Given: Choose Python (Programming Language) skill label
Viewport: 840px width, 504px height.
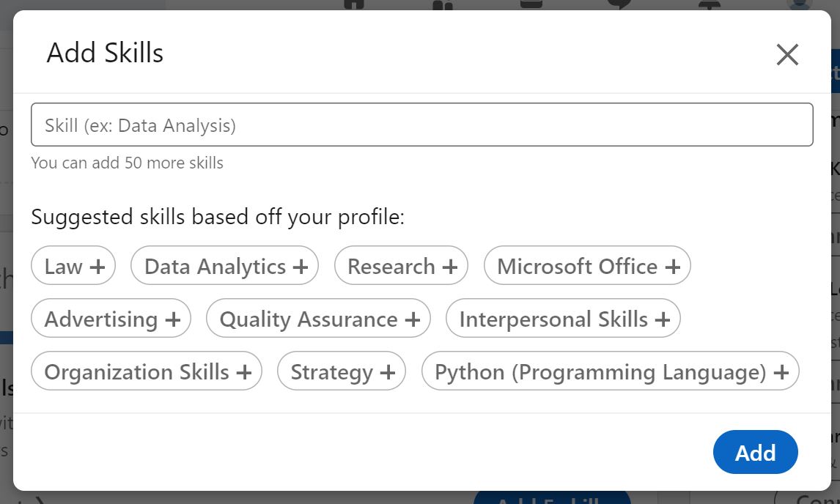Looking at the screenshot, I should (x=600, y=372).
